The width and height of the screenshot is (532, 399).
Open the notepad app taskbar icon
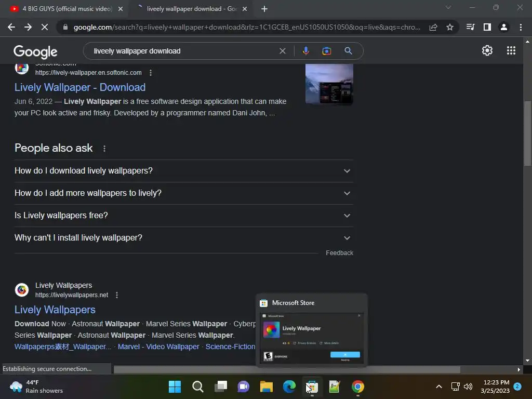[335, 387]
